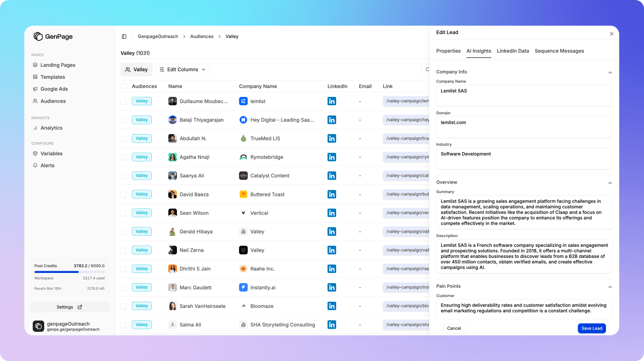Click the Instantly.ai company logo

point(243,288)
